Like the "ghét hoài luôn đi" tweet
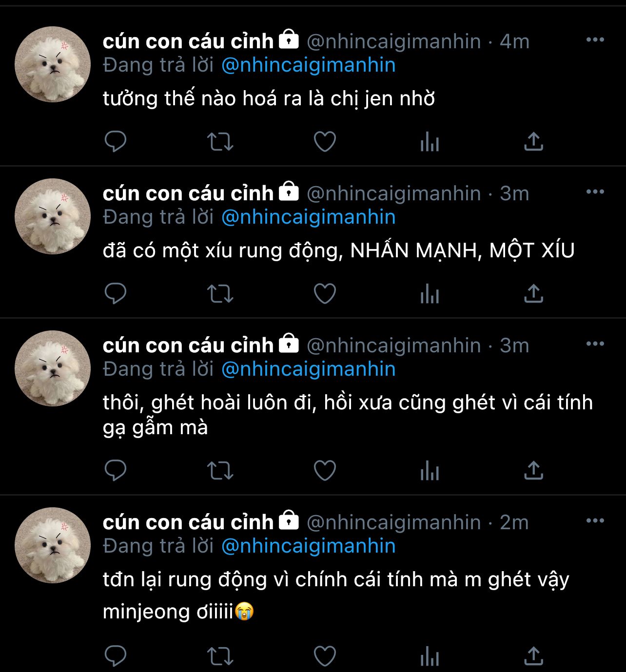The width and height of the screenshot is (626, 672). tap(325, 471)
